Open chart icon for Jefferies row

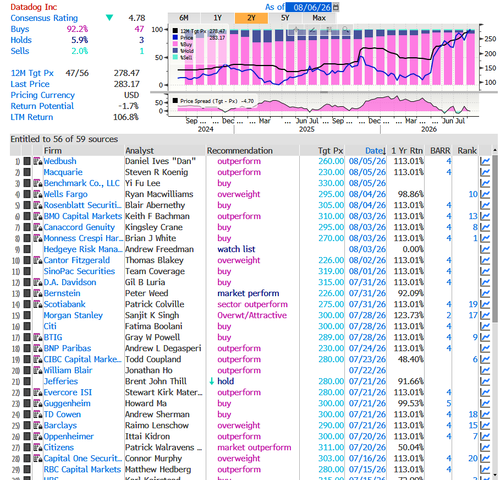(485, 381)
